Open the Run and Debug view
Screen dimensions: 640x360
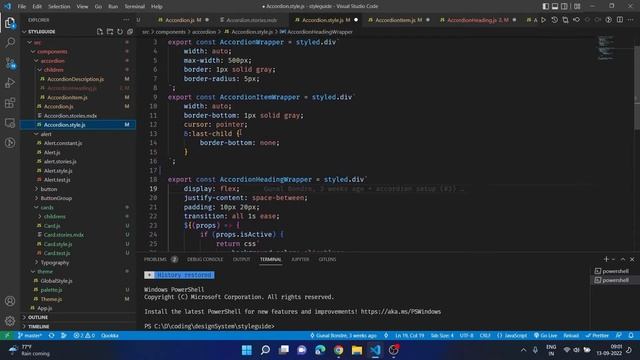click(x=10, y=83)
